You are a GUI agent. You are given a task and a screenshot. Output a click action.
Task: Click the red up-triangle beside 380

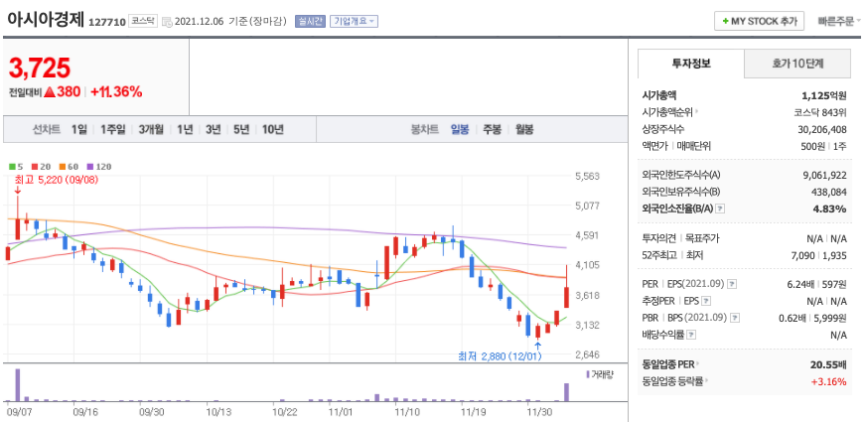tap(50, 92)
